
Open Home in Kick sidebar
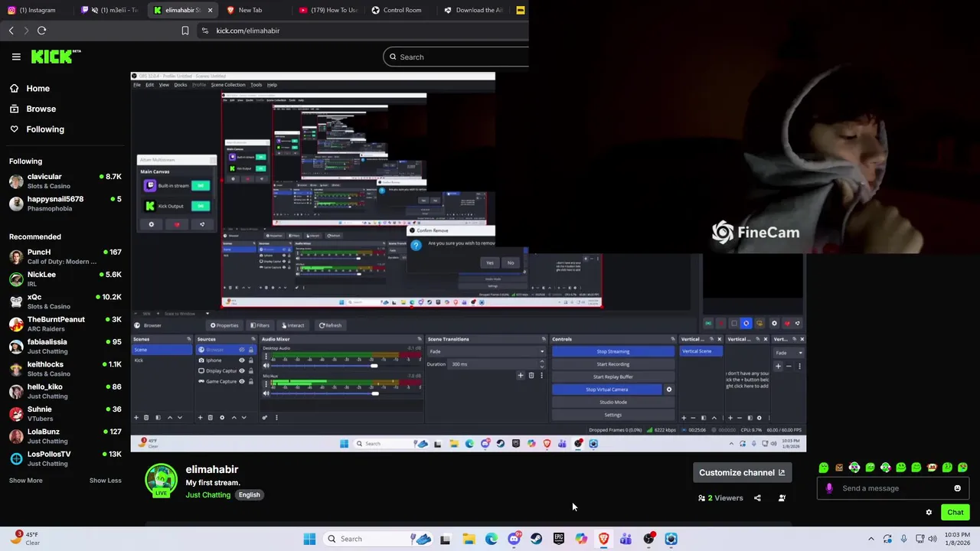pos(38,88)
